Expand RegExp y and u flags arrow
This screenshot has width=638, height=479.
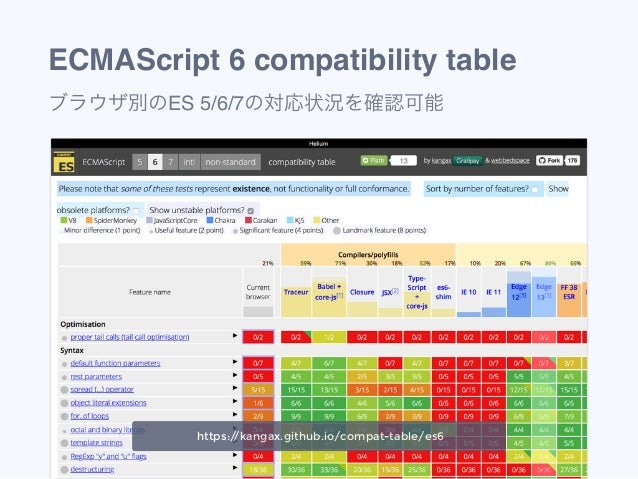(x=235, y=455)
